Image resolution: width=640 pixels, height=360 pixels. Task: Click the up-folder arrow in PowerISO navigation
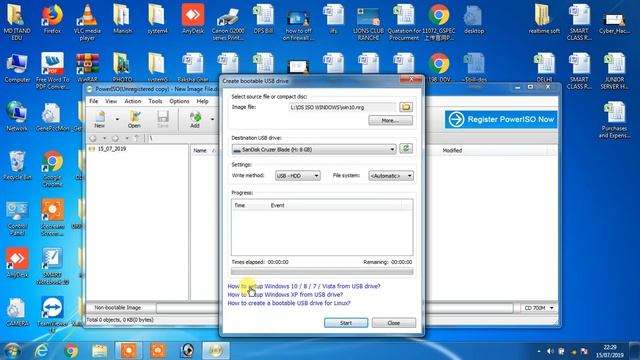coord(137,138)
